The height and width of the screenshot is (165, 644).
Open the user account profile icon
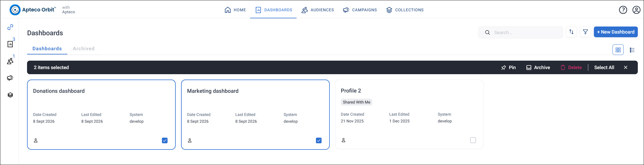click(636, 10)
